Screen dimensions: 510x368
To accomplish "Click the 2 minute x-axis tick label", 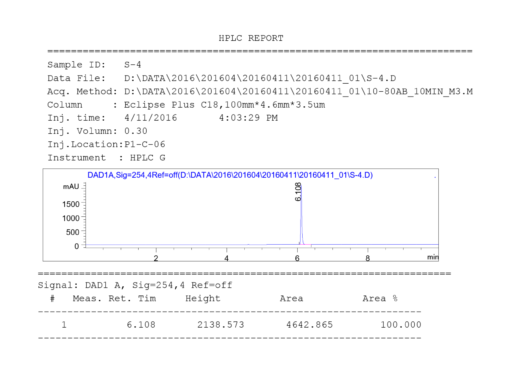I will pyautogui.click(x=156, y=258).
